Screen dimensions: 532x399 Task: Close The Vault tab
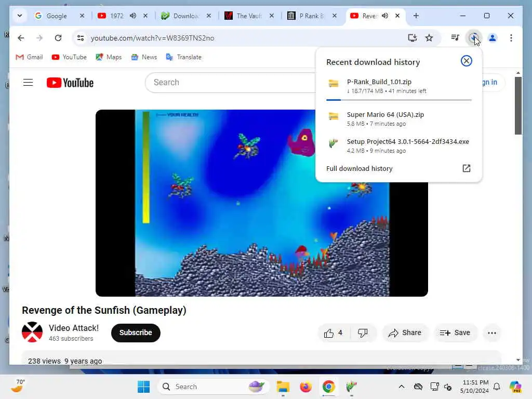tap(271, 16)
